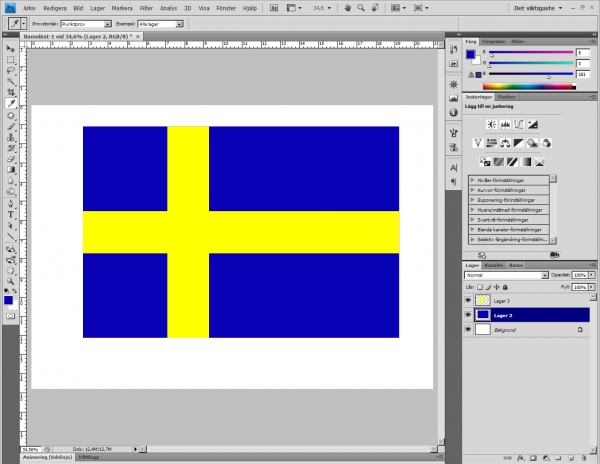This screenshot has height=464, width=600.
Task: Open the Info panel from the dock
Action: click(453, 112)
